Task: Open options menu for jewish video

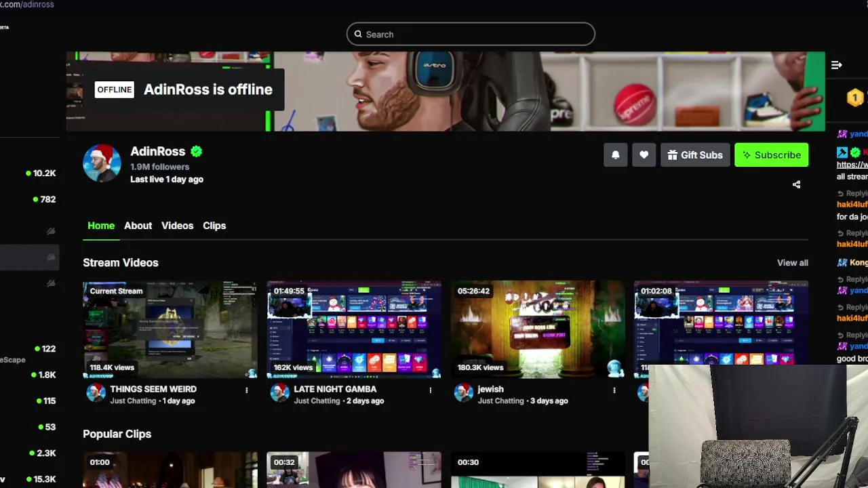Action: click(614, 390)
